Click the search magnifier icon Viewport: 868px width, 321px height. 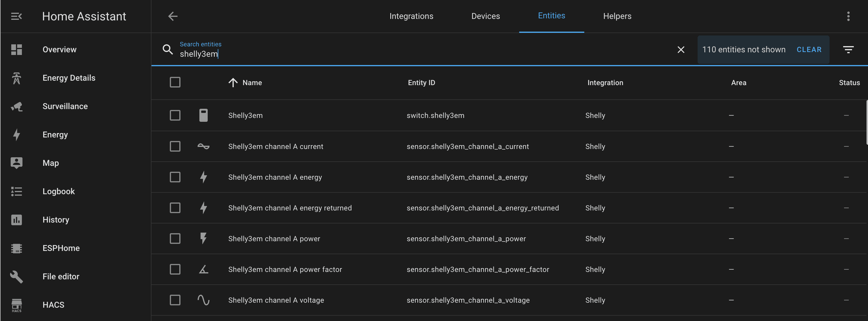pyautogui.click(x=167, y=50)
